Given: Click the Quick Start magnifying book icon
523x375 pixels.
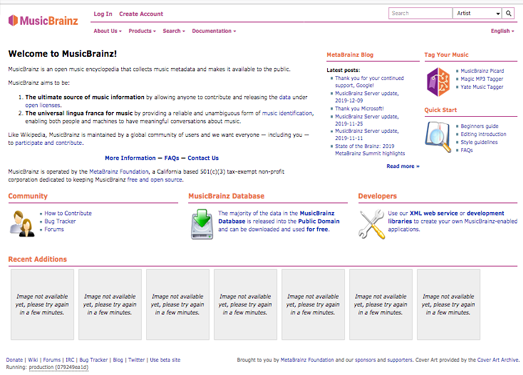Looking at the screenshot, I should [x=438, y=137].
